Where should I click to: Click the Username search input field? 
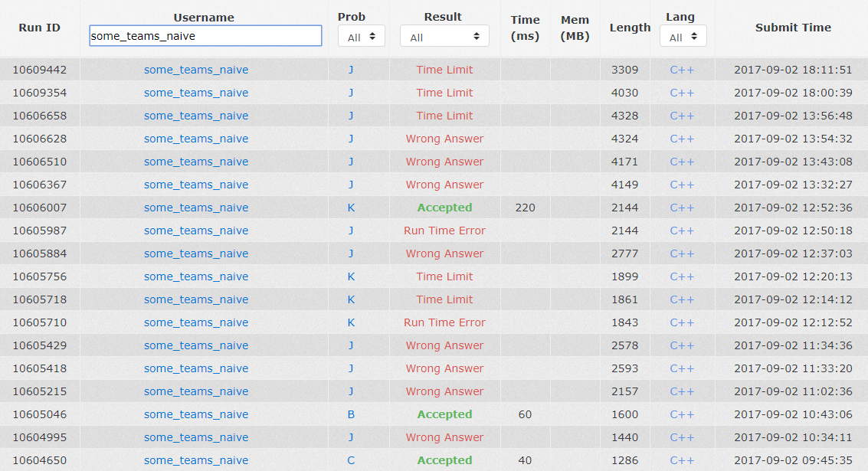click(205, 36)
